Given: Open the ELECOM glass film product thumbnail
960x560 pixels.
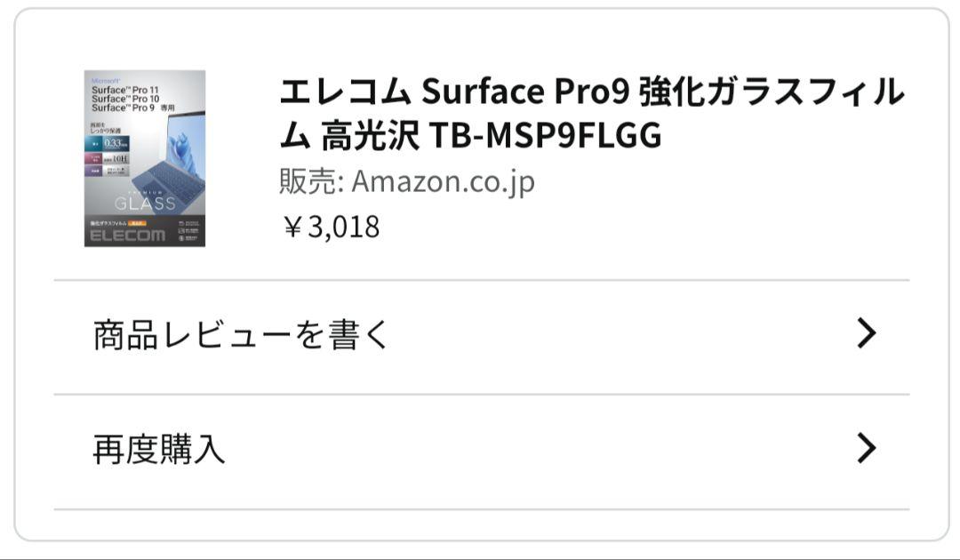Looking at the screenshot, I should coord(145,158).
